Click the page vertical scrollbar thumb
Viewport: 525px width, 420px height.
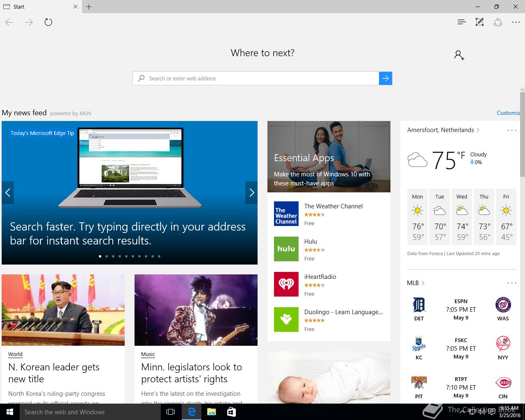click(x=523, y=135)
